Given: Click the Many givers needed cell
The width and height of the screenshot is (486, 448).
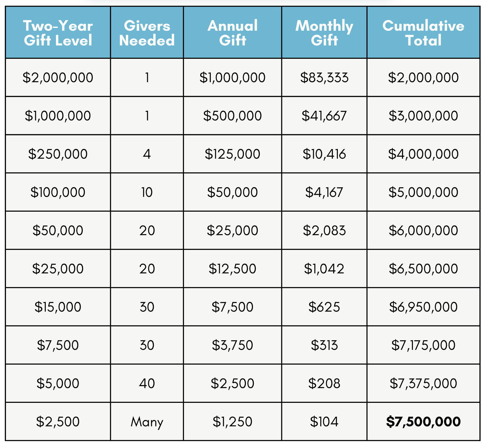Looking at the screenshot, I should coord(147,422).
